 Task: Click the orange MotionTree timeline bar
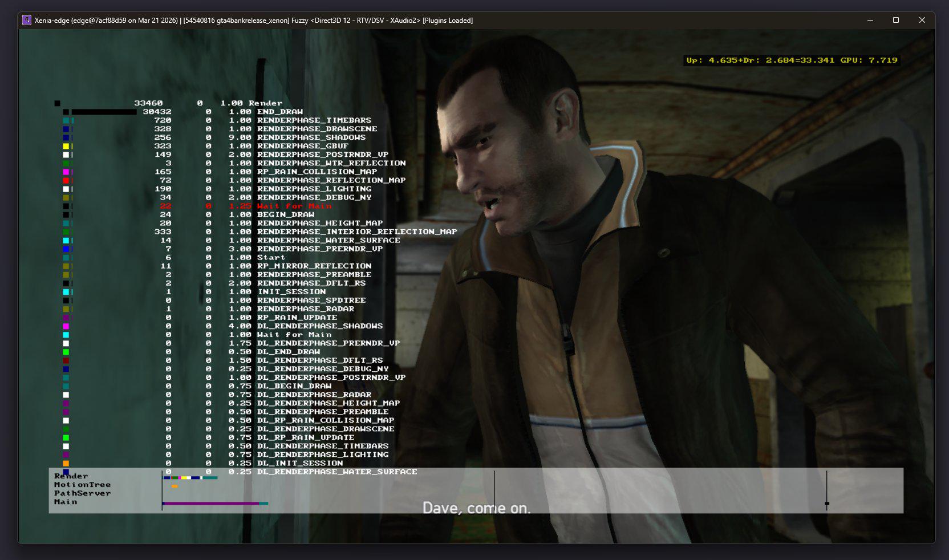pyautogui.click(x=175, y=486)
